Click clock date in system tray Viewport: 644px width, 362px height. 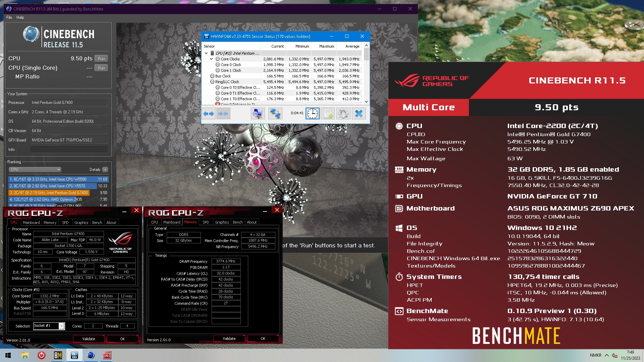[631, 355]
